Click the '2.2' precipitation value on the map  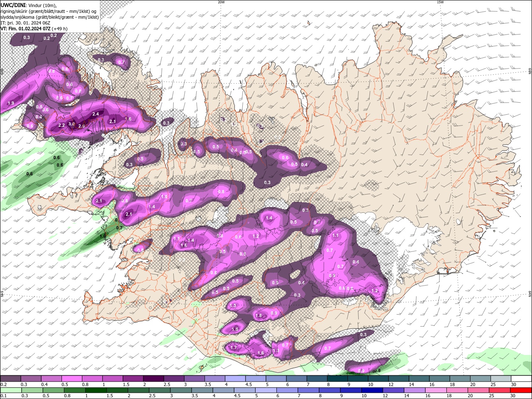tap(62, 125)
